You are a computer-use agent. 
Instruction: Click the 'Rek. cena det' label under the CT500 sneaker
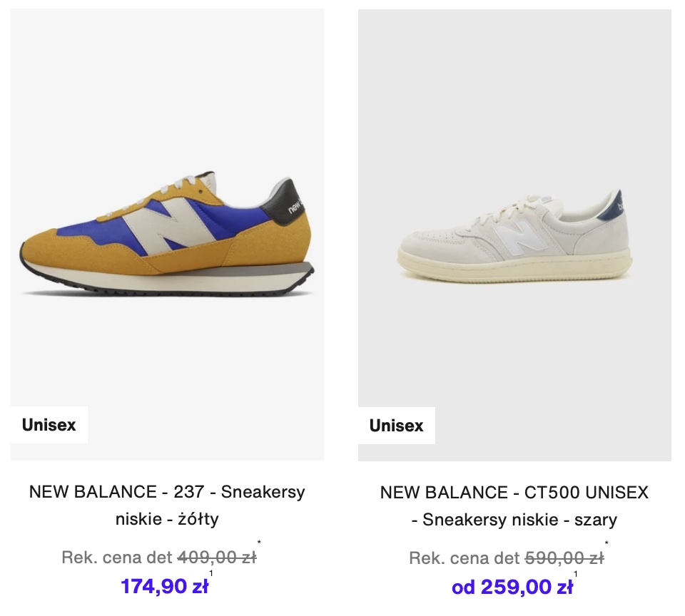[465, 558]
